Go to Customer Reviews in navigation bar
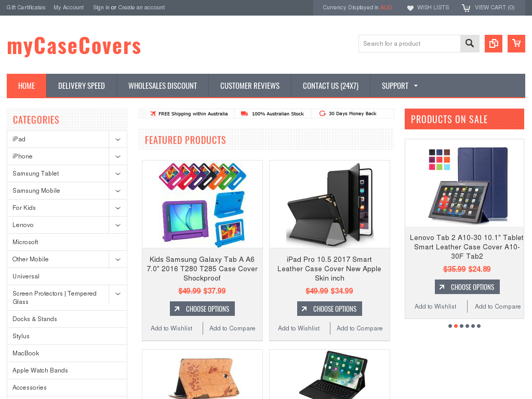The height and width of the screenshot is (399, 532). pyautogui.click(x=250, y=86)
